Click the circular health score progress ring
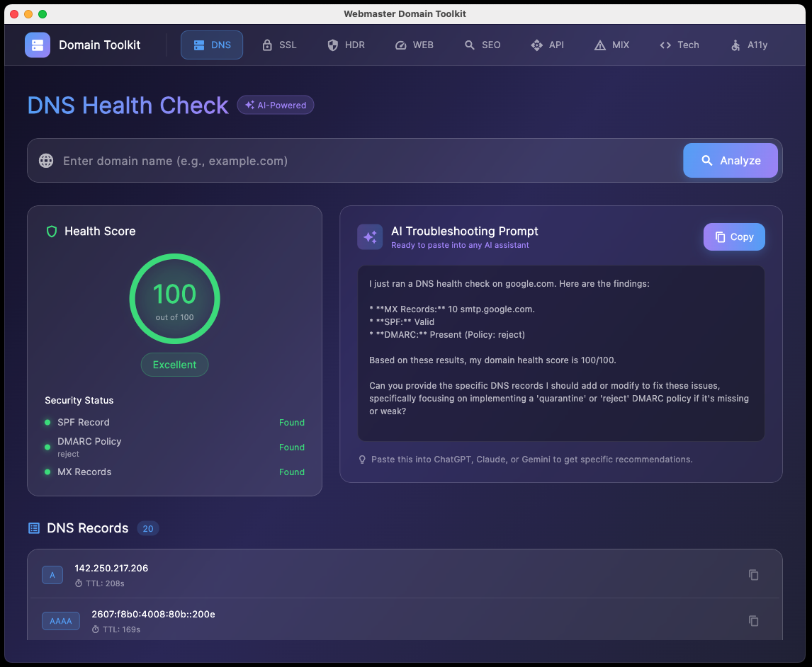812x667 pixels. [174, 299]
